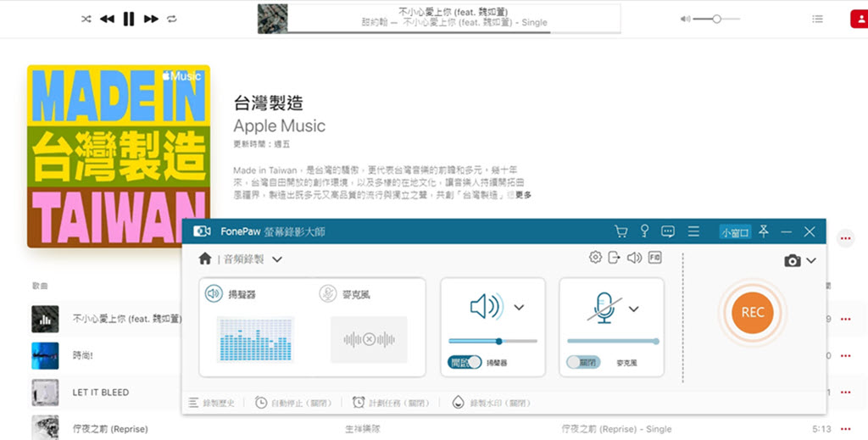The width and height of the screenshot is (868, 440).
Task: Open the 錄製水印 watermark setting
Action: point(492,403)
